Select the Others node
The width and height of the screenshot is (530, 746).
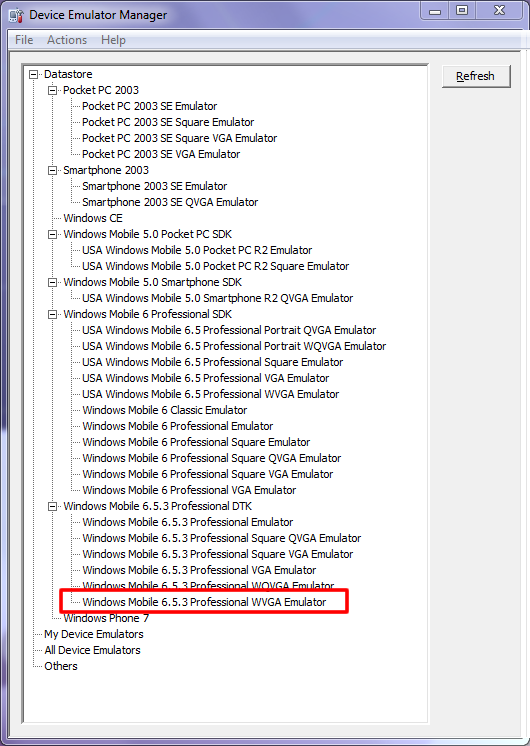[x=61, y=666]
